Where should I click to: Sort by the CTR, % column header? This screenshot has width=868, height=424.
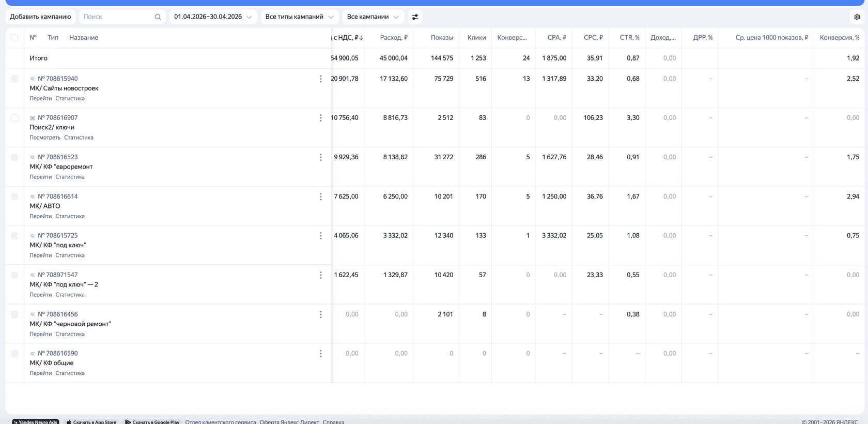tap(629, 38)
